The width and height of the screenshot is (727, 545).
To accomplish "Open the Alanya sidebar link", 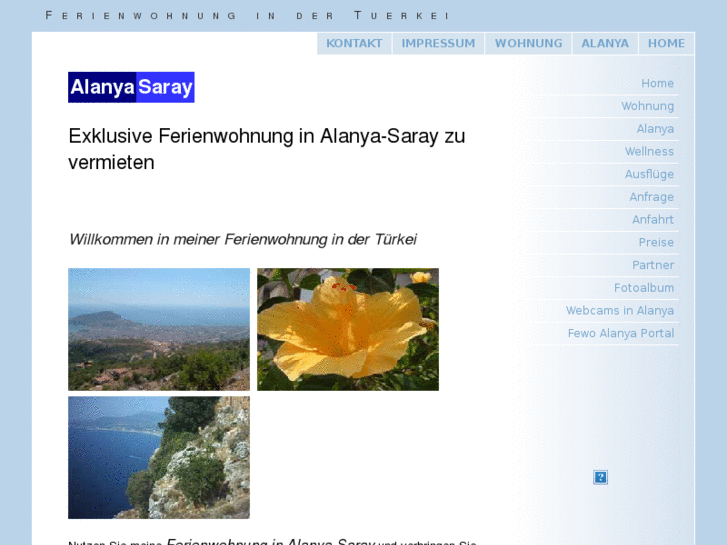I will tap(655, 129).
